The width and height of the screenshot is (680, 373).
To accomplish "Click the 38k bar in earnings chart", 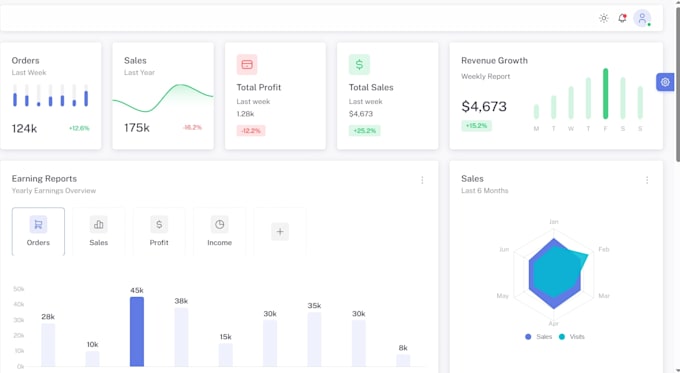I will [x=181, y=337].
